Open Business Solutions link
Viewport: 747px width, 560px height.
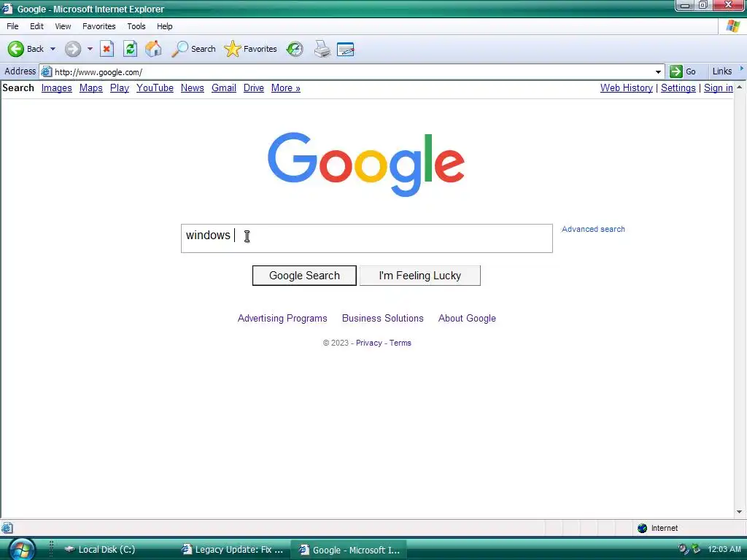coord(382,318)
